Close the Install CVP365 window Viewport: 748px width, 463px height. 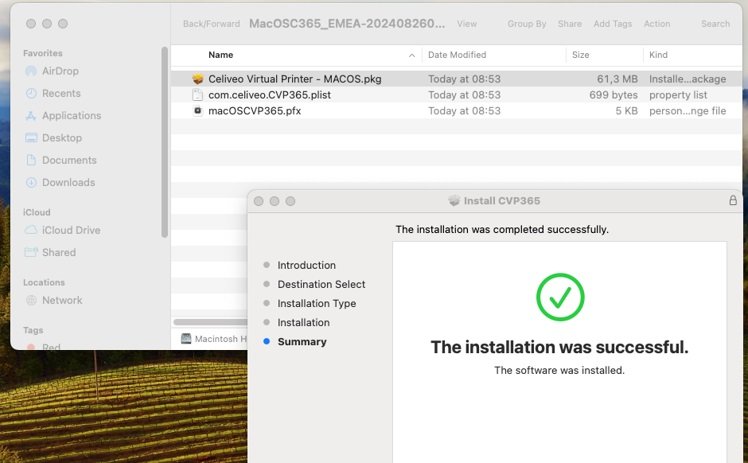click(x=259, y=201)
